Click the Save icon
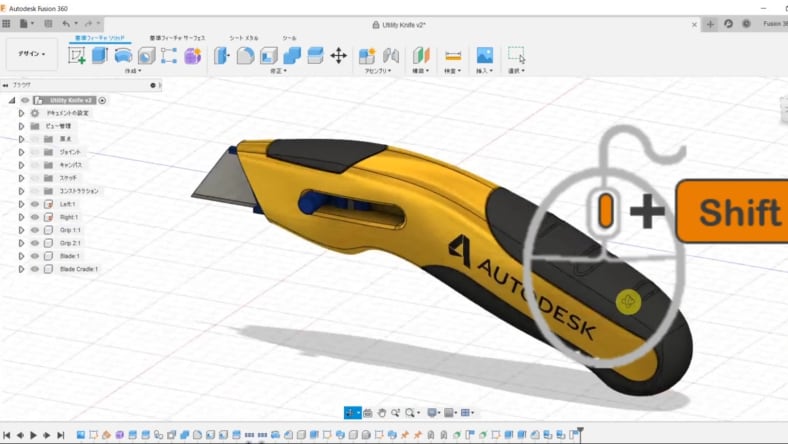 [x=48, y=24]
